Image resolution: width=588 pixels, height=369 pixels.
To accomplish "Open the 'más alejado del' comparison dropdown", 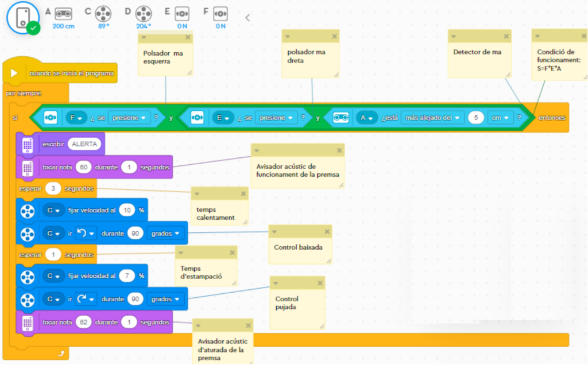I will click(433, 118).
